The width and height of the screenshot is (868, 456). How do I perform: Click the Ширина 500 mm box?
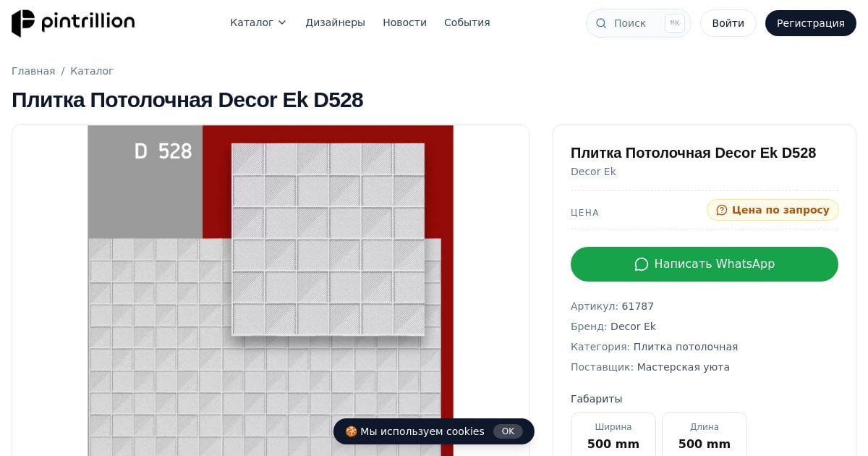[613, 434]
